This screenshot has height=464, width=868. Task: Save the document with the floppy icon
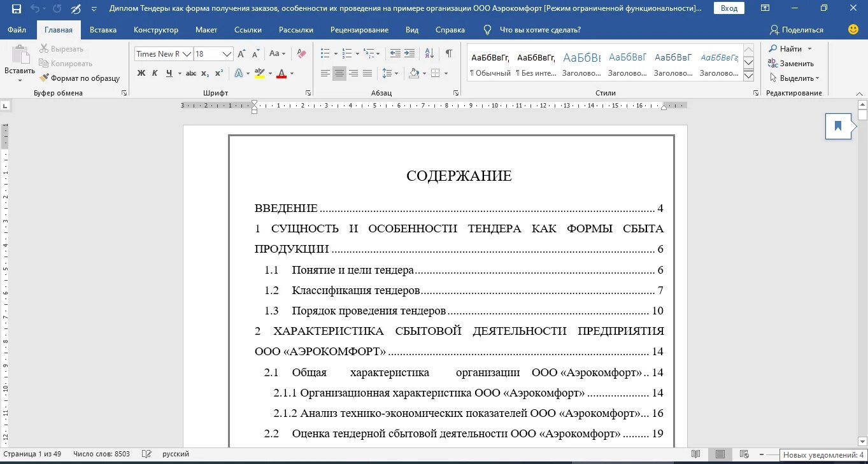tap(17, 9)
